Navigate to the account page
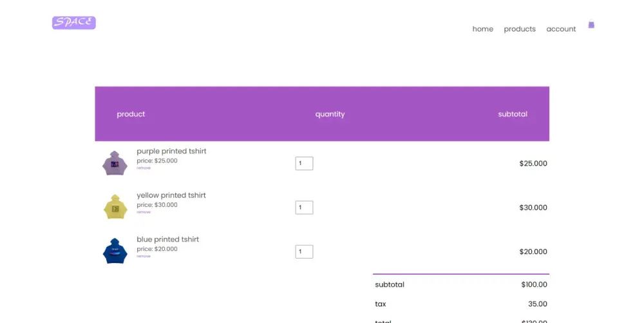644x323 pixels. (561, 29)
